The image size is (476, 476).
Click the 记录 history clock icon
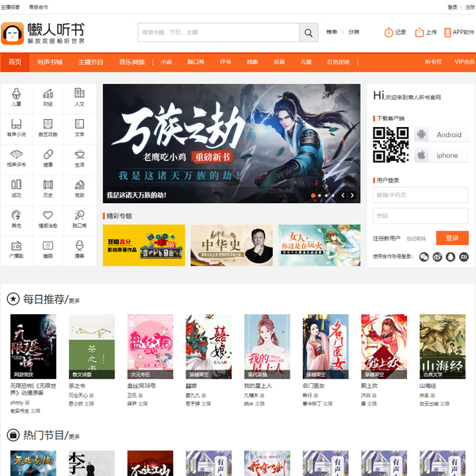pos(389,33)
